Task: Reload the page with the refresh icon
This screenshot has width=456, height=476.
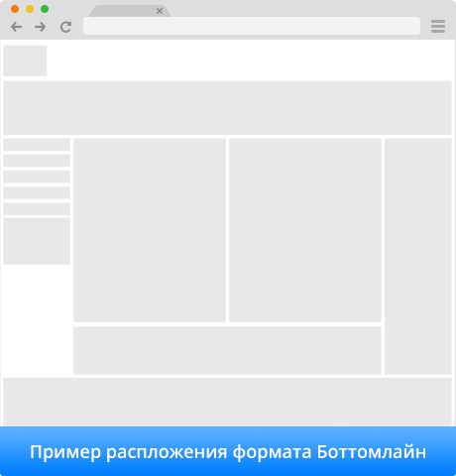Action: point(65,27)
